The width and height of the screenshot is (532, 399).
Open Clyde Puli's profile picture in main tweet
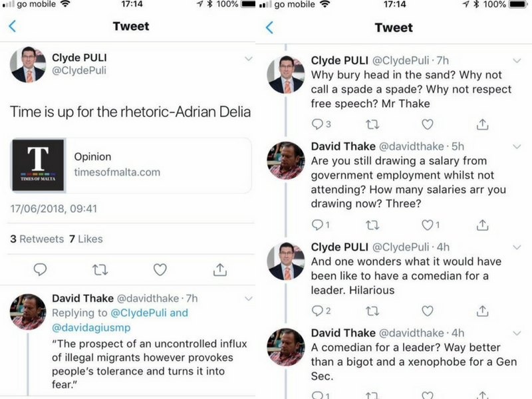[28, 65]
